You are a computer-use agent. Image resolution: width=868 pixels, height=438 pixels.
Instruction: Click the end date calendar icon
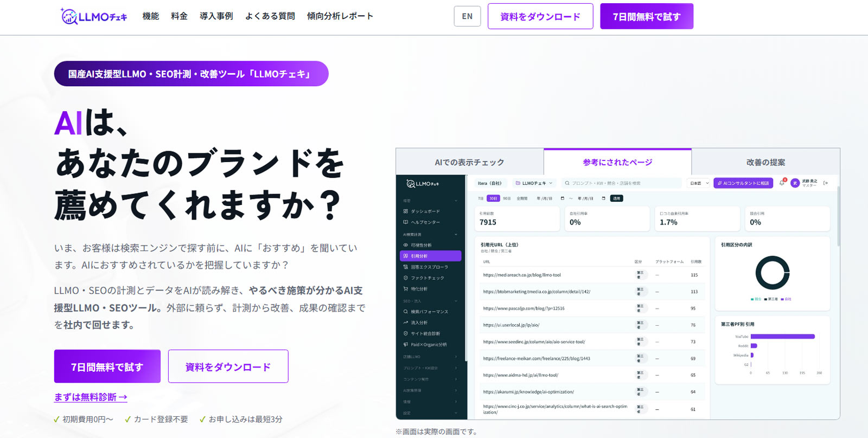click(603, 198)
